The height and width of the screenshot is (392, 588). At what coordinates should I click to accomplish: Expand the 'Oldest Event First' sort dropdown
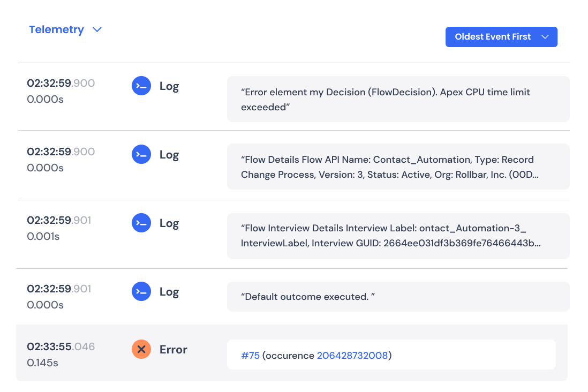click(546, 37)
